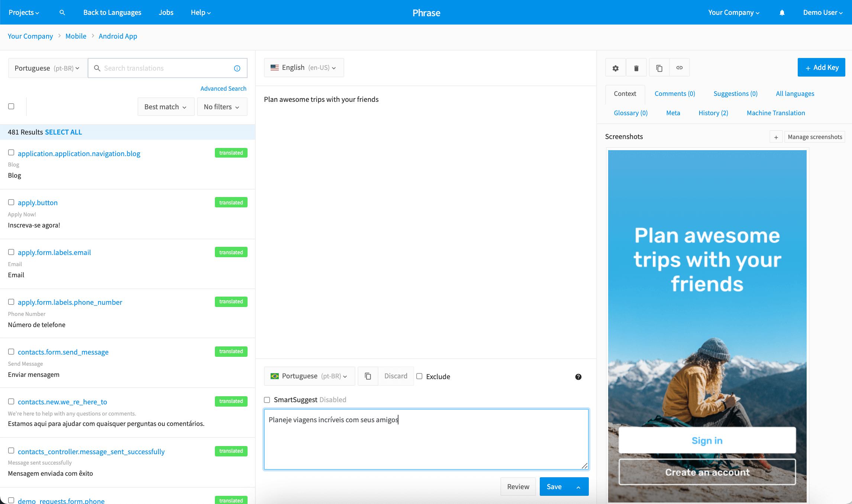This screenshot has width=852, height=504.
Task: Click the Review button
Action: (x=518, y=487)
